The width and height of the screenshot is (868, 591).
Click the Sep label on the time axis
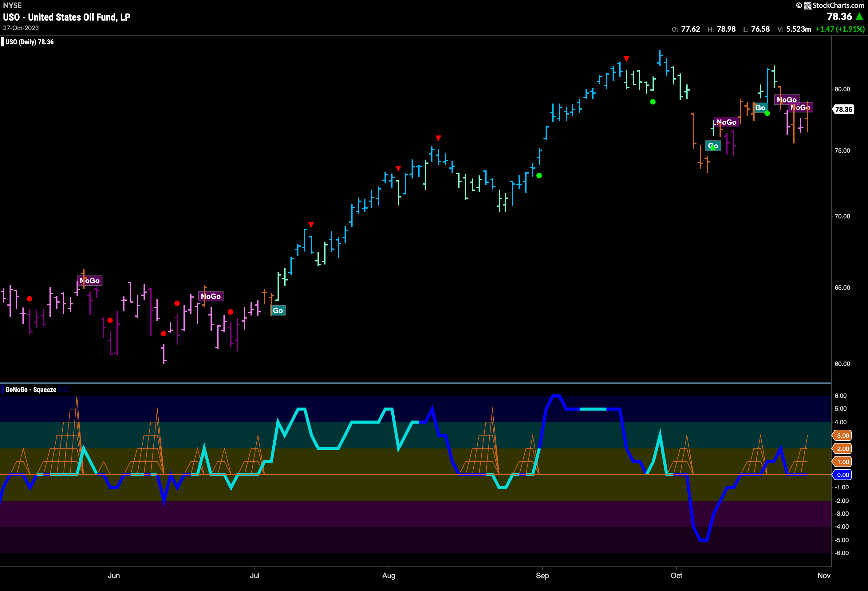[x=542, y=576]
